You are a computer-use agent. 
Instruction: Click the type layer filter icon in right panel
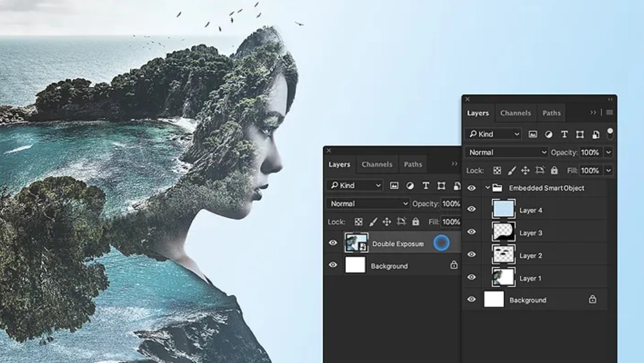coord(564,134)
